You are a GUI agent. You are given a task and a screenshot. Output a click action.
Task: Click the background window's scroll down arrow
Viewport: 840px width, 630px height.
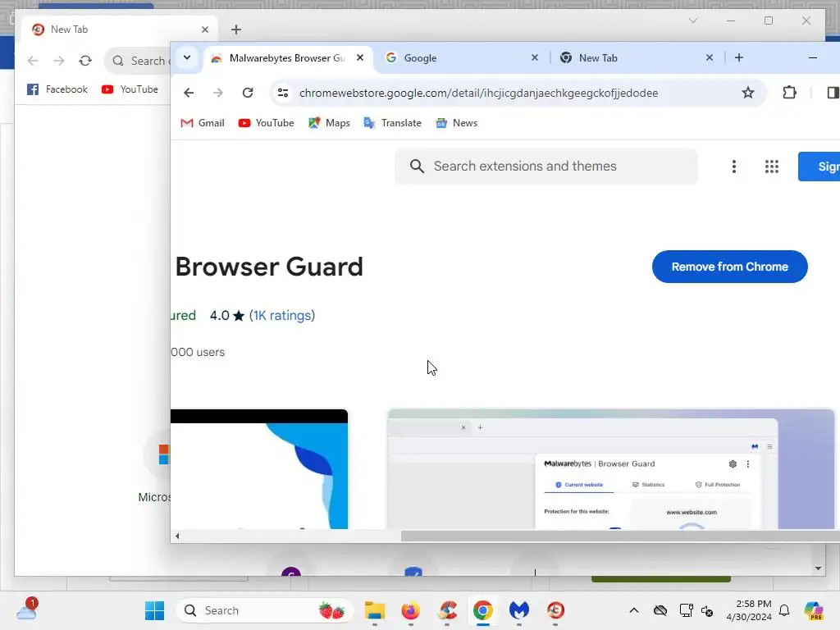[x=818, y=568]
